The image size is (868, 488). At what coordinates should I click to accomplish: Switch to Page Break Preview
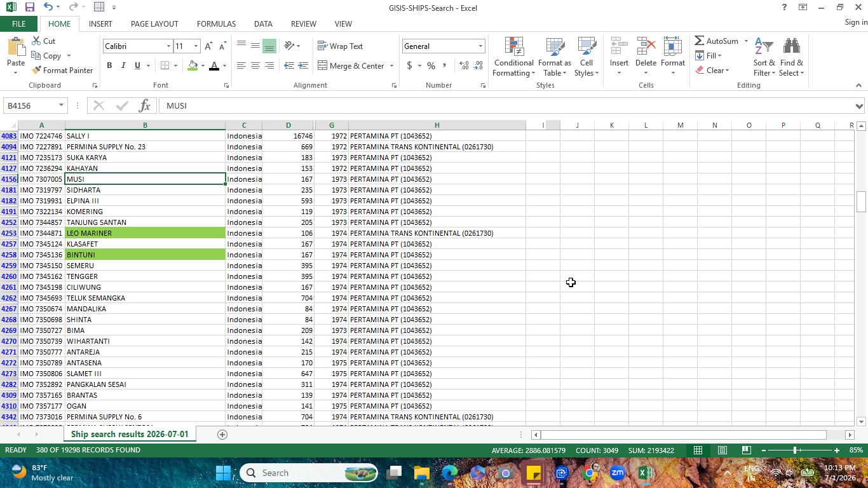[x=747, y=450]
